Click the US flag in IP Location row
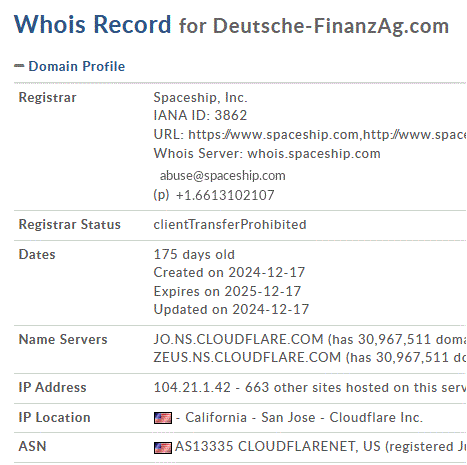Image resolution: width=467 pixels, height=465 pixels. click(x=163, y=418)
